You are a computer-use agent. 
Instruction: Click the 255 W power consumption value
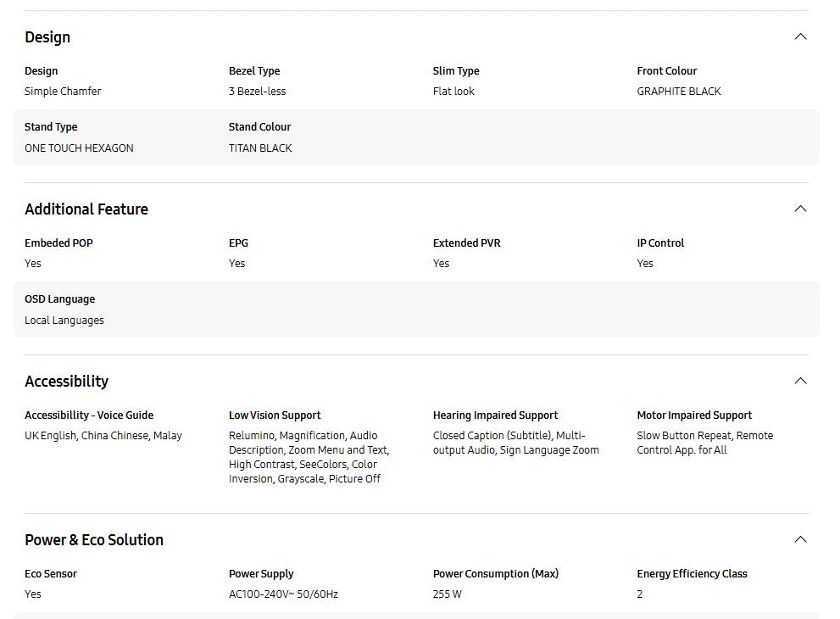(447, 594)
